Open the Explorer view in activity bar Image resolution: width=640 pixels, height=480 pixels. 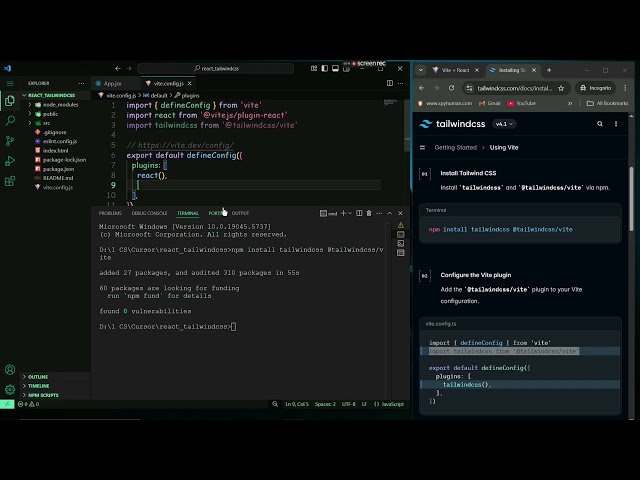pos(10,100)
